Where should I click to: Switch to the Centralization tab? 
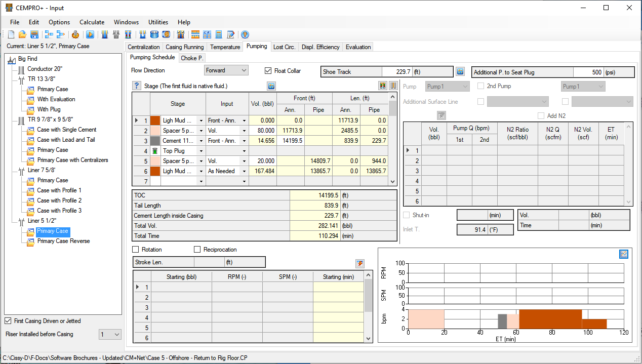[x=144, y=47]
